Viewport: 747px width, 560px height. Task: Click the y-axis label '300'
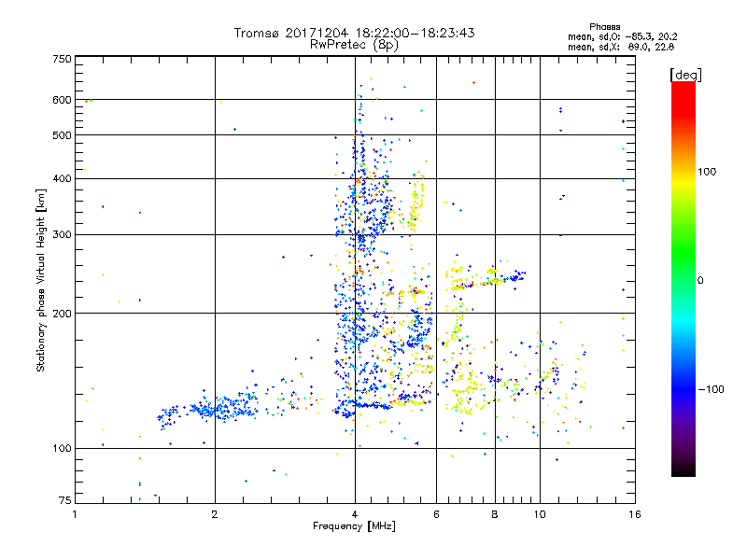click(x=62, y=235)
